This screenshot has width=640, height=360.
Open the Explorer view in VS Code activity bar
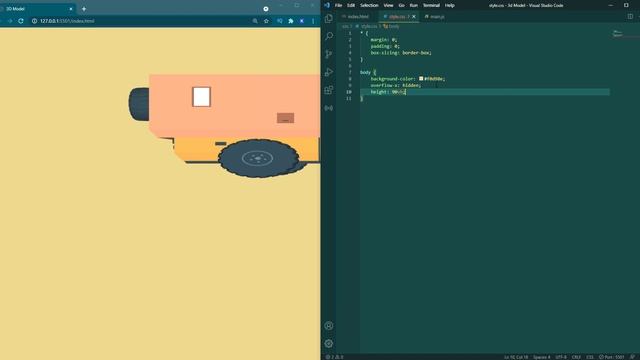[x=329, y=18]
